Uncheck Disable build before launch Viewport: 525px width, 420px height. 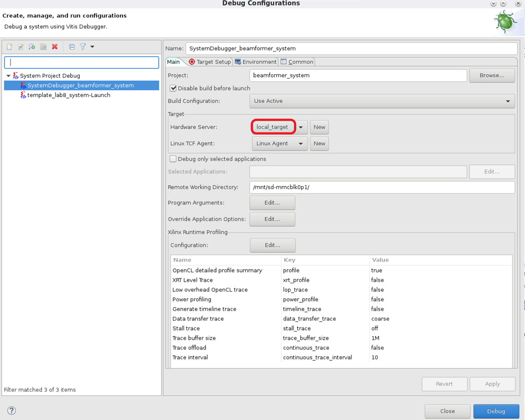pos(173,88)
